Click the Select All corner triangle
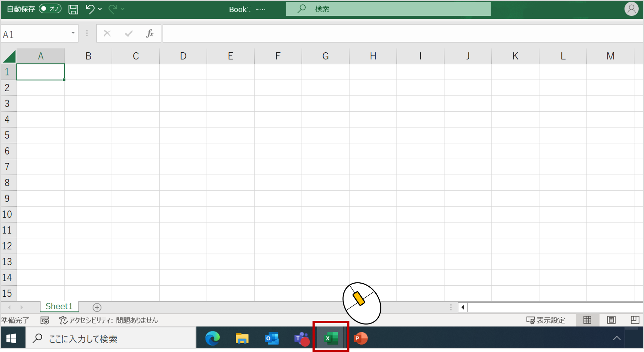Screen dimensions: 644x352 click(x=9, y=56)
